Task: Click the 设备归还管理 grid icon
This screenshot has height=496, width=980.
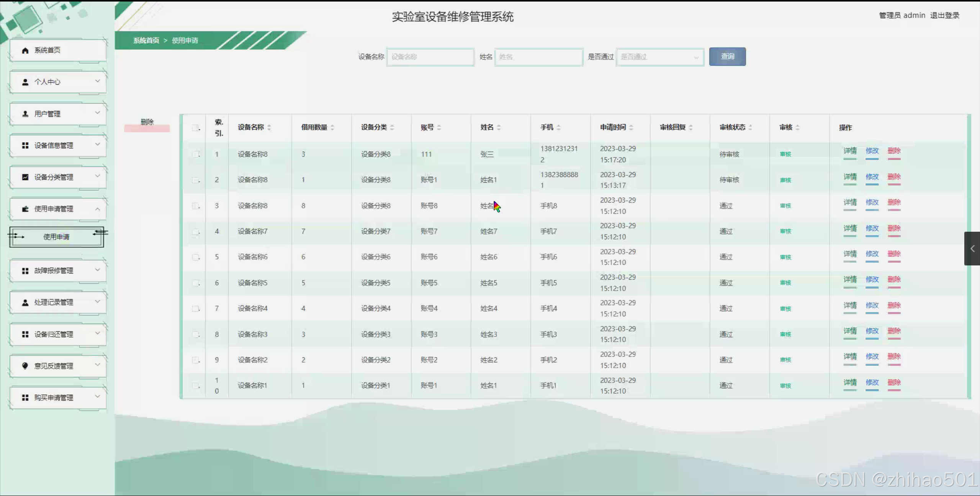Action: coord(25,334)
